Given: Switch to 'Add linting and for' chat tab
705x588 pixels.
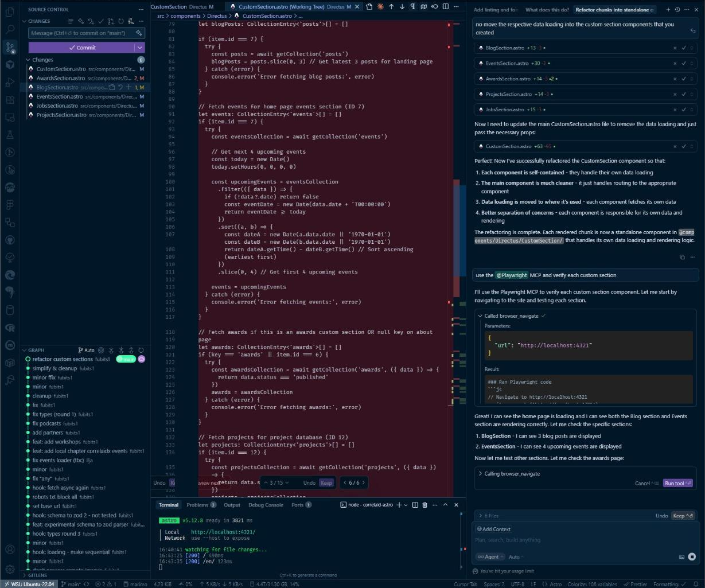Looking at the screenshot, I should click(496, 10).
